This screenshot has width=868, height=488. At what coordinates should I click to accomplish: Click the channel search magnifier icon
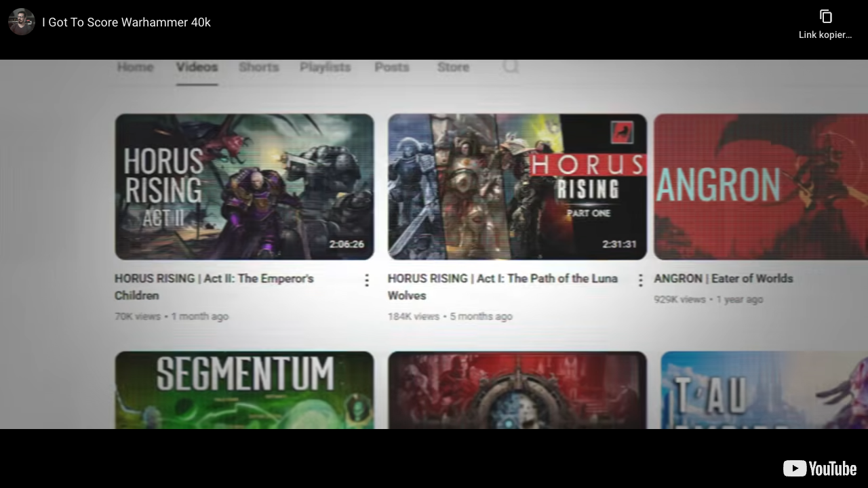pos(511,67)
